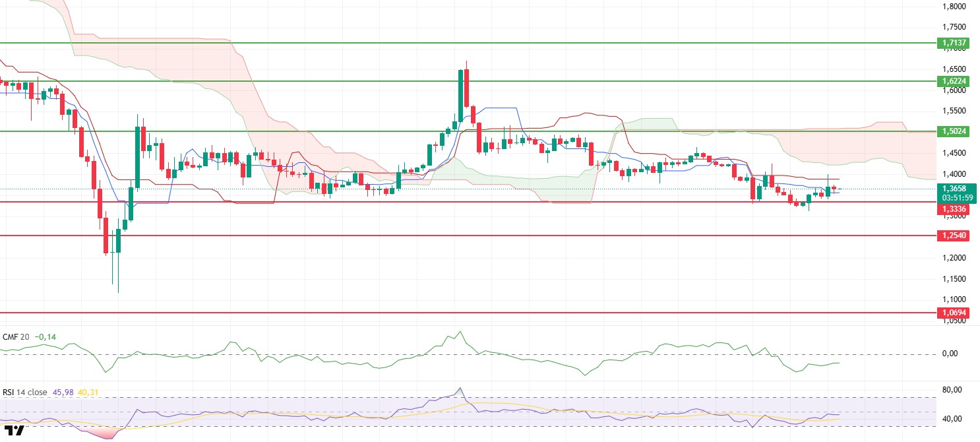Select the 1,6224 green resistance price label
Viewport: 980px width, 442px height.
pyautogui.click(x=956, y=81)
